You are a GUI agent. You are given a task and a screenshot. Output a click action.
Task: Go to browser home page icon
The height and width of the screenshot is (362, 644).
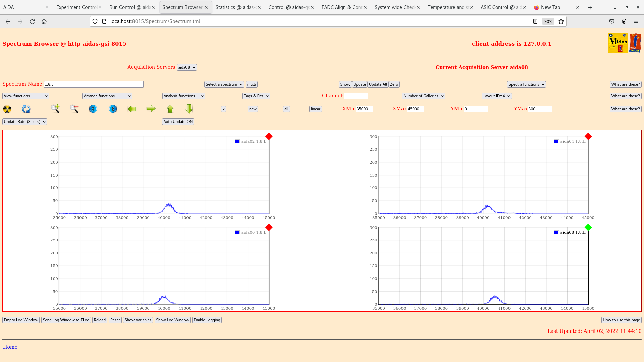coord(44,21)
